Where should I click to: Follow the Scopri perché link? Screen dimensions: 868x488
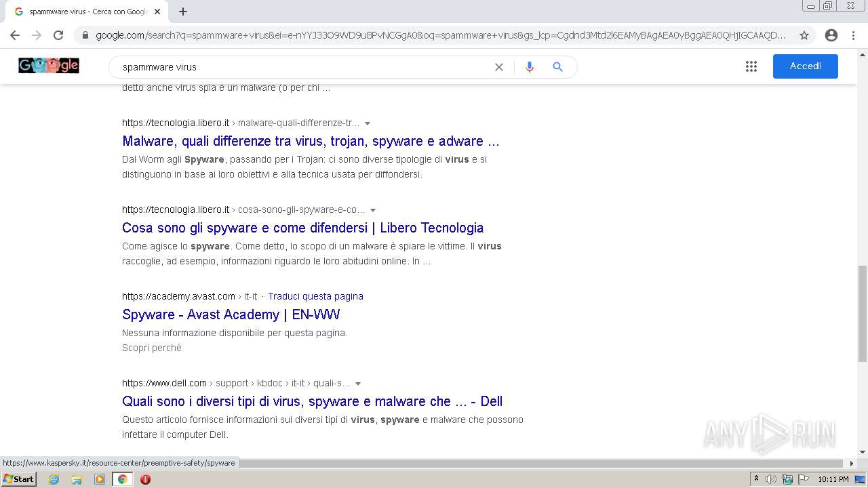152,348
